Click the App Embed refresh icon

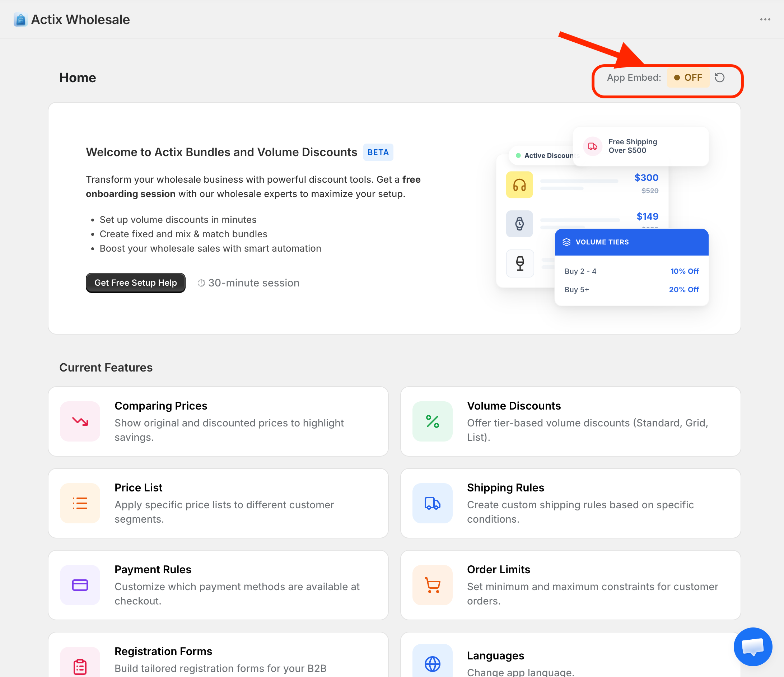point(719,78)
